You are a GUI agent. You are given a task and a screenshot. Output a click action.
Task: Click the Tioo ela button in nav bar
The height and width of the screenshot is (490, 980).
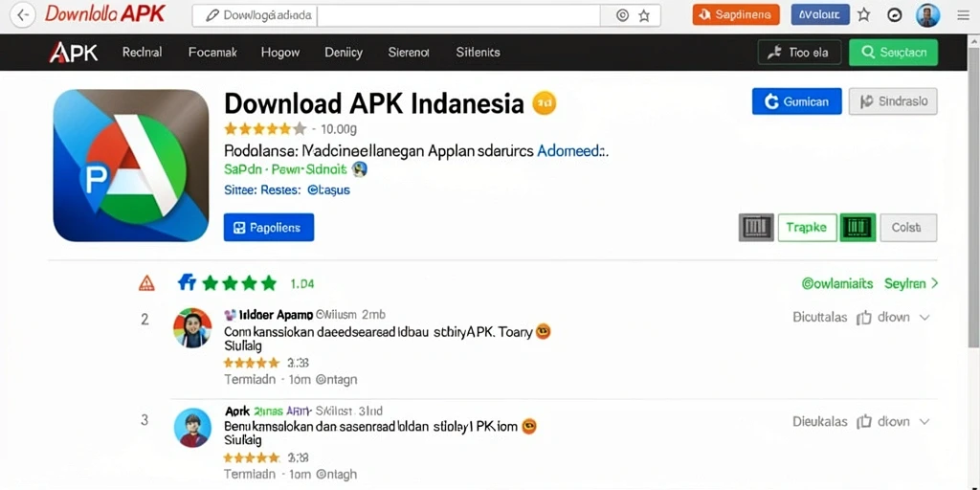coord(799,53)
